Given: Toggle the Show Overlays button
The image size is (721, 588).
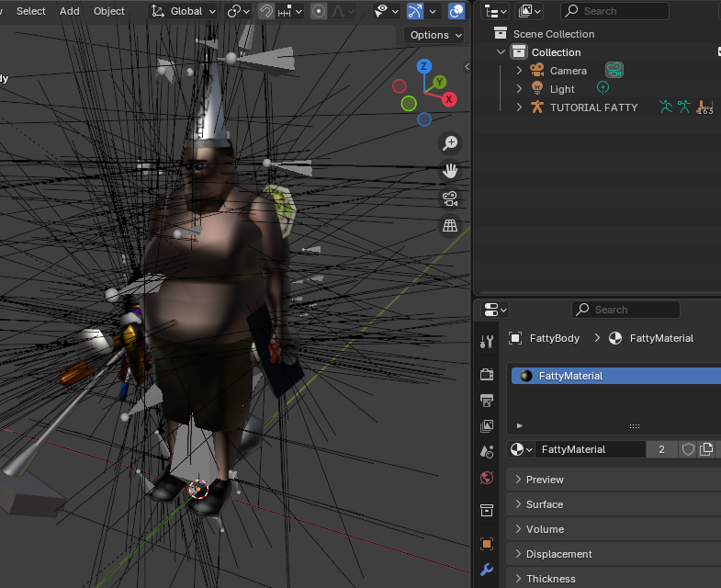Looking at the screenshot, I should (456, 11).
